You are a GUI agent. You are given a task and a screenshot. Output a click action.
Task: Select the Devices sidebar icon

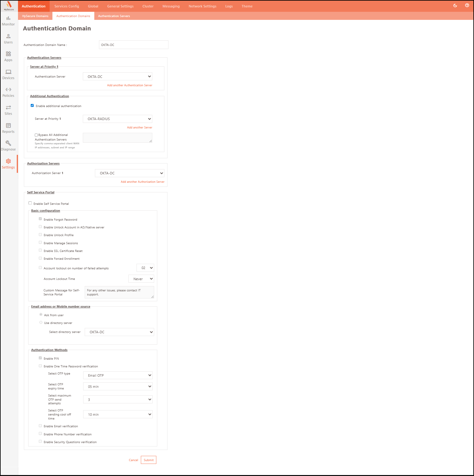[8, 74]
